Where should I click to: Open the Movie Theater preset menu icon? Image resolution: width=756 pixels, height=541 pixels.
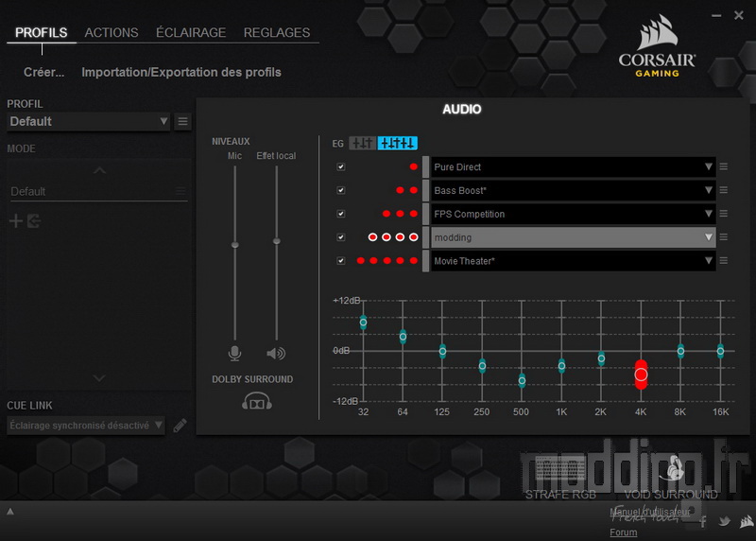(724, 261)
